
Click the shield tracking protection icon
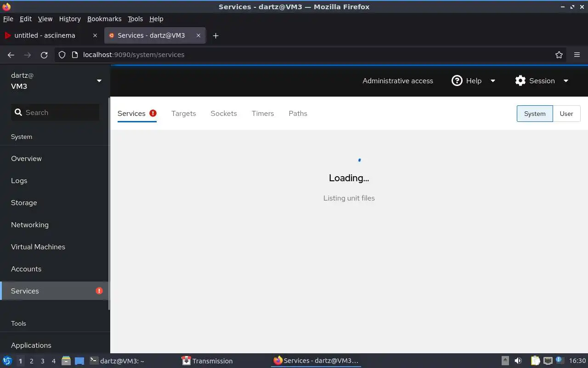[62, 55]
